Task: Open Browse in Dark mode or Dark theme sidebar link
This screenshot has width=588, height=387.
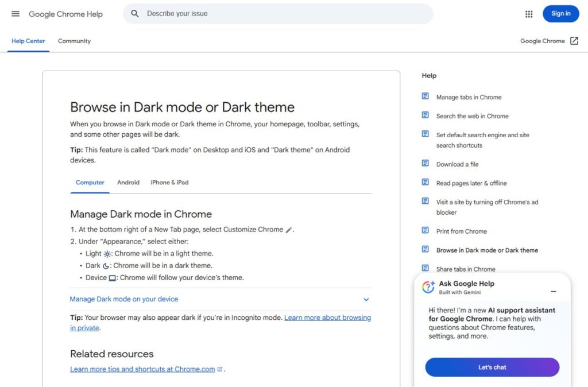Action: pyautogui.click(x=487, y=250)
